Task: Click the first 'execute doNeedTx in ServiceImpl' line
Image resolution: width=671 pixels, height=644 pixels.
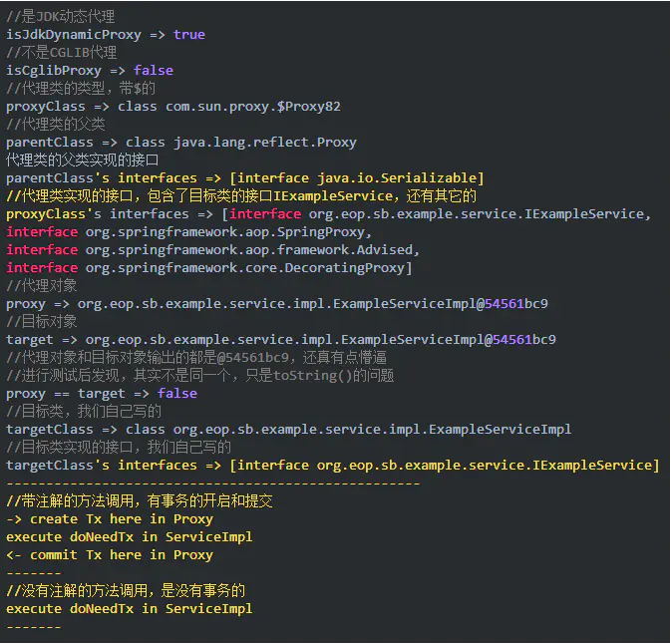Action: coord(130,537)
